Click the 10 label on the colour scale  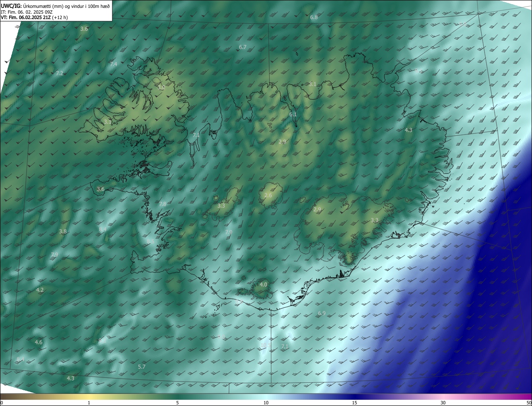(x=266, y=403)
